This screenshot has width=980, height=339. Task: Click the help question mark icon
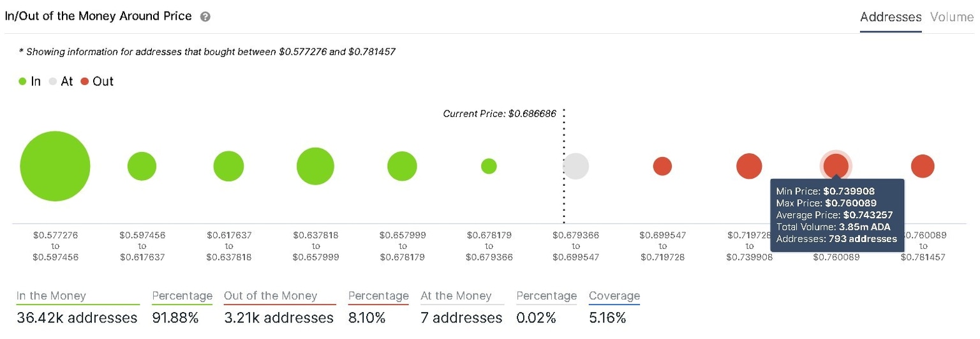[x=205, y=17]
